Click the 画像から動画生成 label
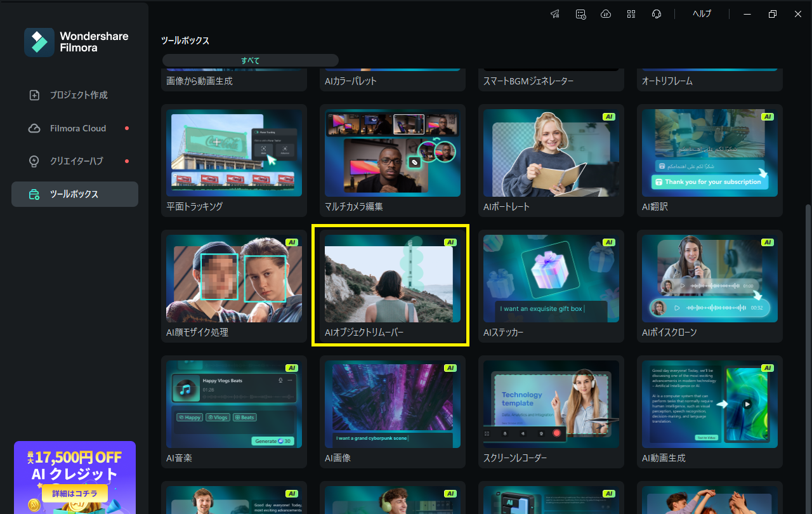The height and width of the screenshot is (514, 812). [199, 81]
